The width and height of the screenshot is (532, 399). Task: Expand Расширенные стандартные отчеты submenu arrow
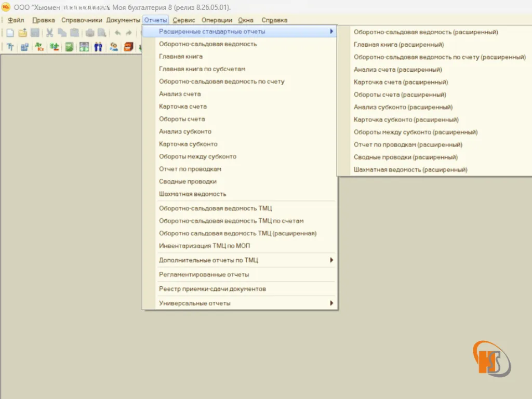click(x=331, y=31)
